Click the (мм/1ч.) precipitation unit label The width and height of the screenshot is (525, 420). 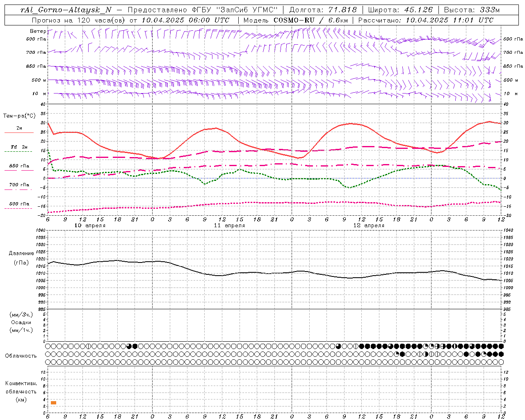[x=21, y=330]
